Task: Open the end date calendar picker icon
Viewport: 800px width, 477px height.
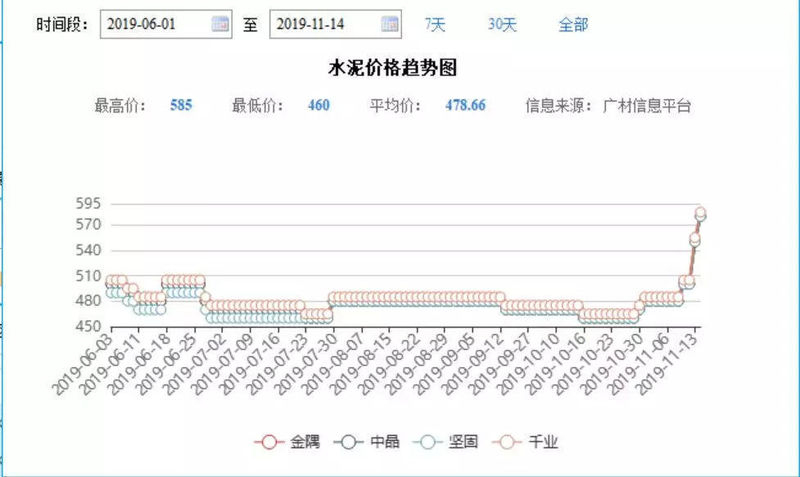Action: click(389, 23)
